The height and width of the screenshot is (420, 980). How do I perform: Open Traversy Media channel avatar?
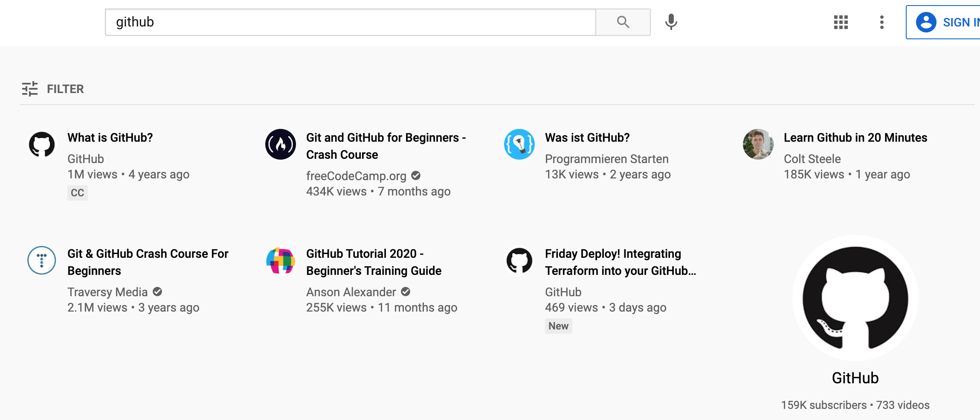[x=42, y=260]
